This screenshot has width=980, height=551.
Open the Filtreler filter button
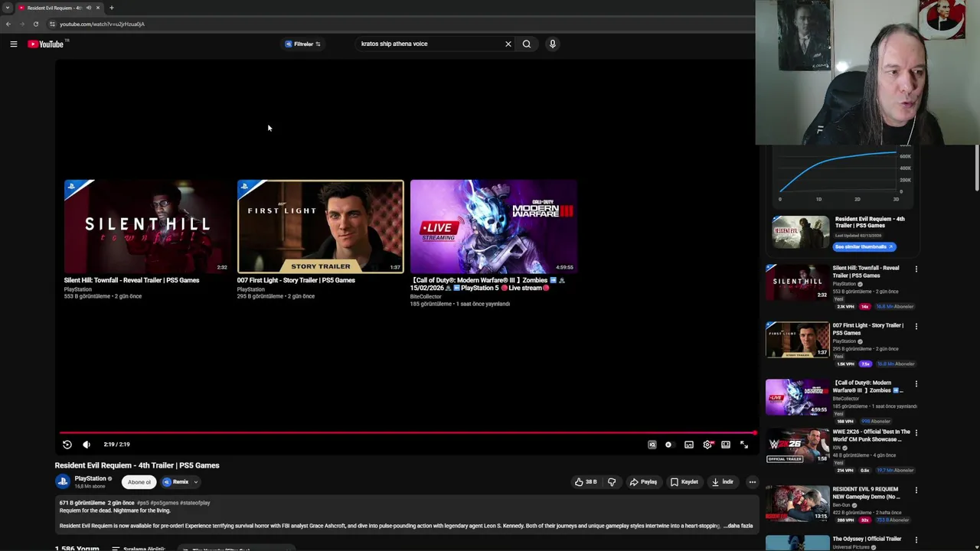pos(303,44)
